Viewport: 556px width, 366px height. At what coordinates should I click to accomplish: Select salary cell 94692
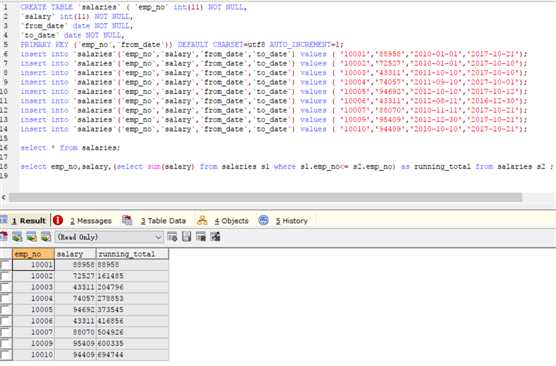pyautogui.click(x=75, y=310)
